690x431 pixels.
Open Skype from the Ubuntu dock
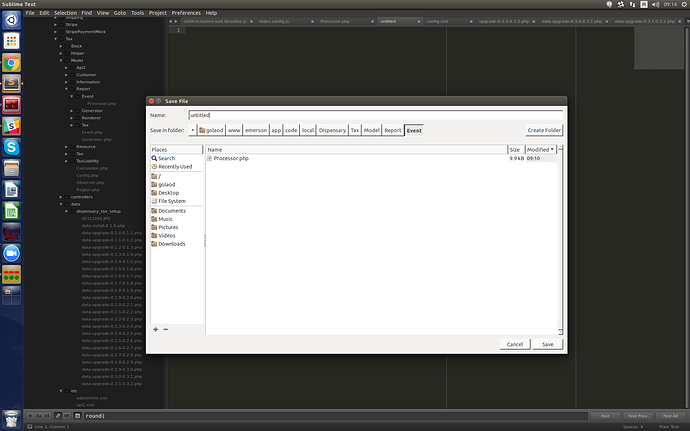click(x=12, y=146)
